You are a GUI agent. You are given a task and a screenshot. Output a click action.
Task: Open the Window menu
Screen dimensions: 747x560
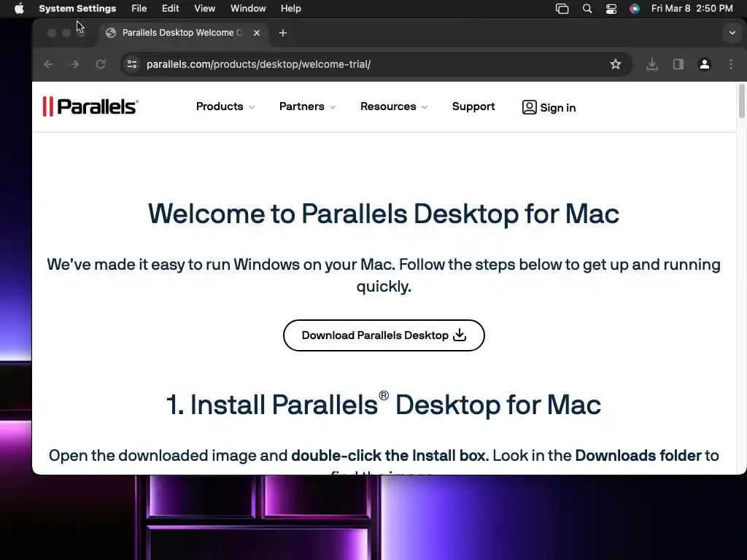coord(248,9)
